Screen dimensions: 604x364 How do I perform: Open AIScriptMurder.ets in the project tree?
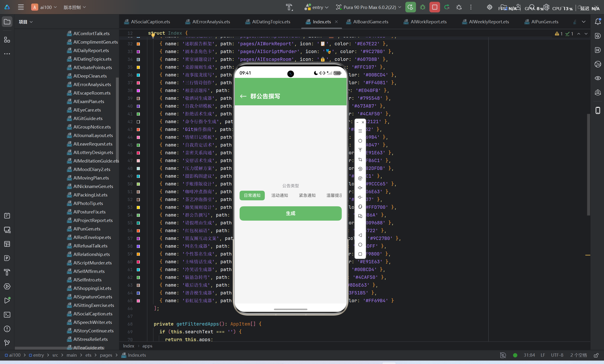[x=89, y=263]
